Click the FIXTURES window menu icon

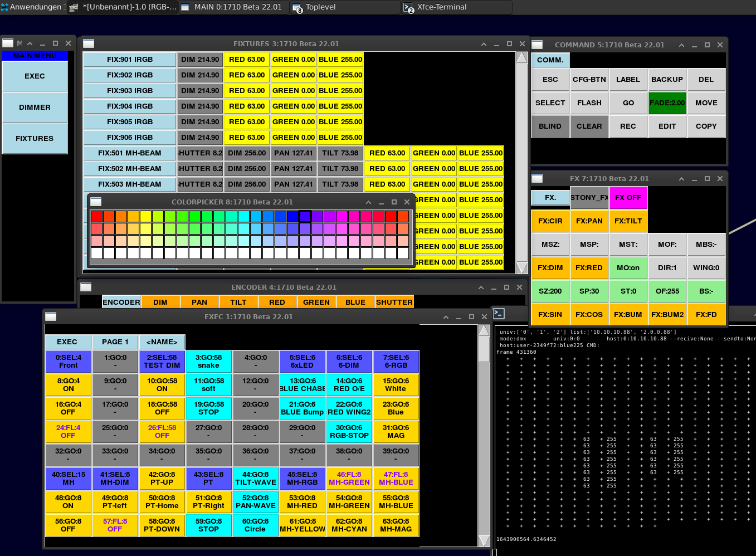pyautogui.click(x=89, y=43)
